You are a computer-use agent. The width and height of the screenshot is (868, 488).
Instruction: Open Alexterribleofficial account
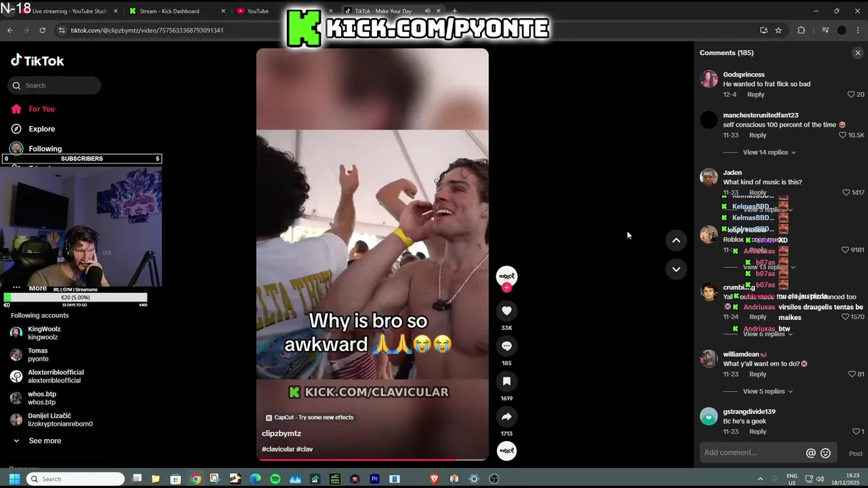(x=56, y=376)
